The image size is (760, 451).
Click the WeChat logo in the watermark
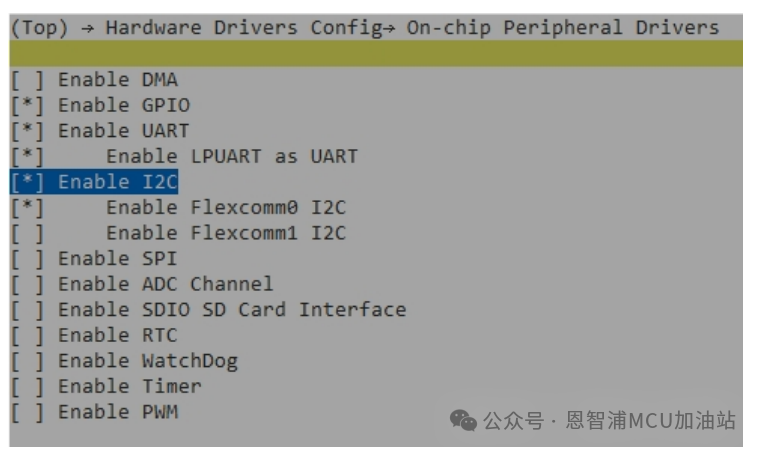pyautogui.click(x=463, y=420)
